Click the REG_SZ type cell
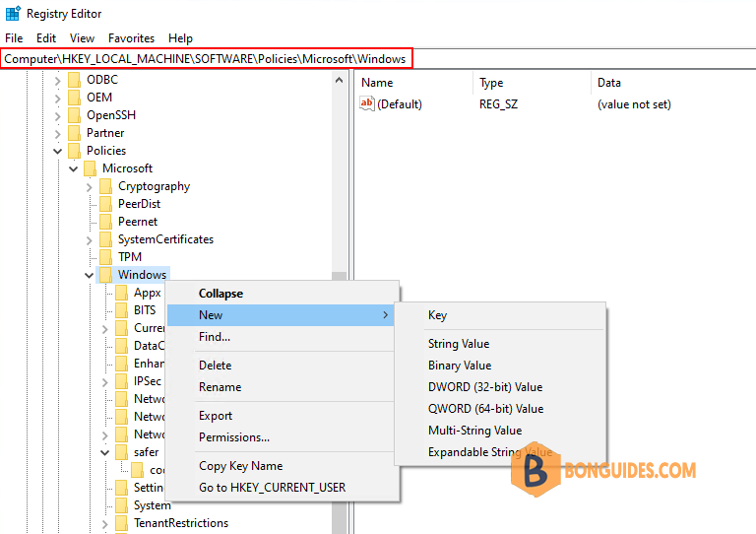The width and height of the screenshot is (756, 534). click(498, 104)
